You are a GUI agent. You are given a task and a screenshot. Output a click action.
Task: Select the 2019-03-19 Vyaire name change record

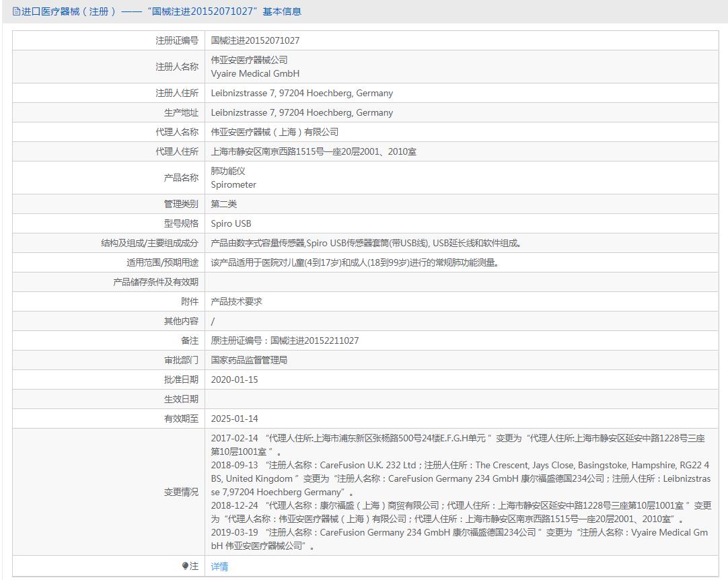(x=460, y=539)
